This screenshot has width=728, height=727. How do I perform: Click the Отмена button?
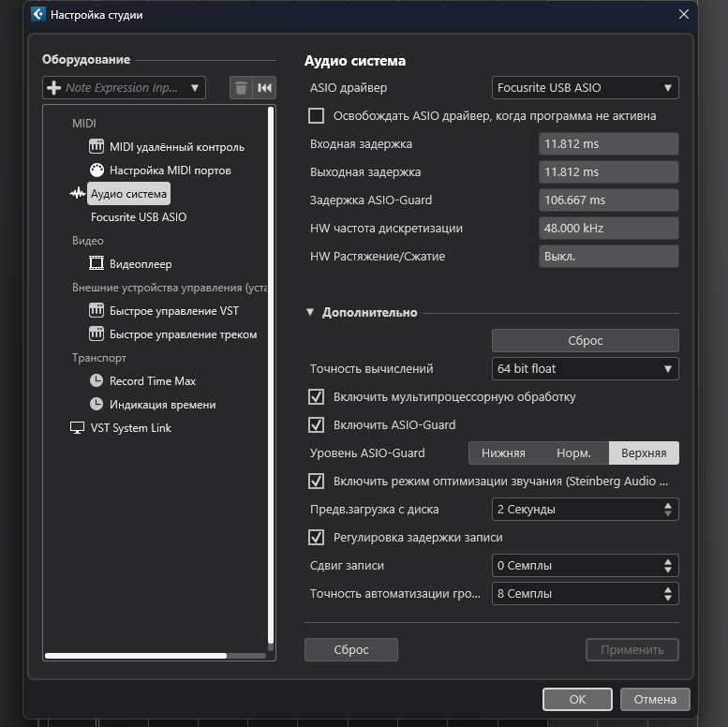pos(655,699)
